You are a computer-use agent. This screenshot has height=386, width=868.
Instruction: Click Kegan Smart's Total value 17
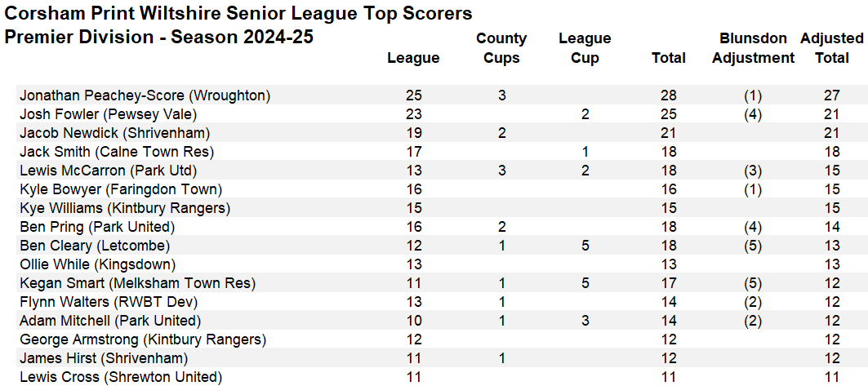[669, 284]
